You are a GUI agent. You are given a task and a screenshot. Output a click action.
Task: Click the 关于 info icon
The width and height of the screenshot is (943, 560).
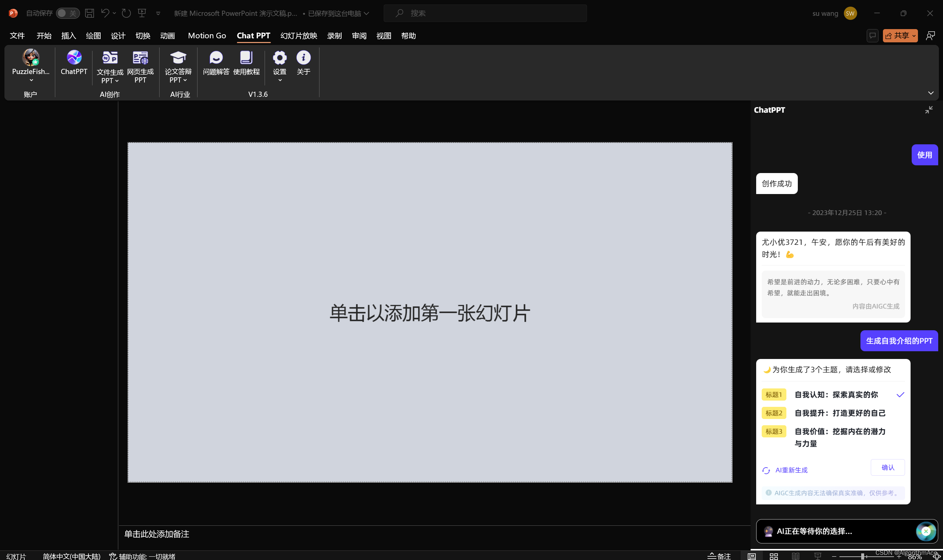point(303,58)
